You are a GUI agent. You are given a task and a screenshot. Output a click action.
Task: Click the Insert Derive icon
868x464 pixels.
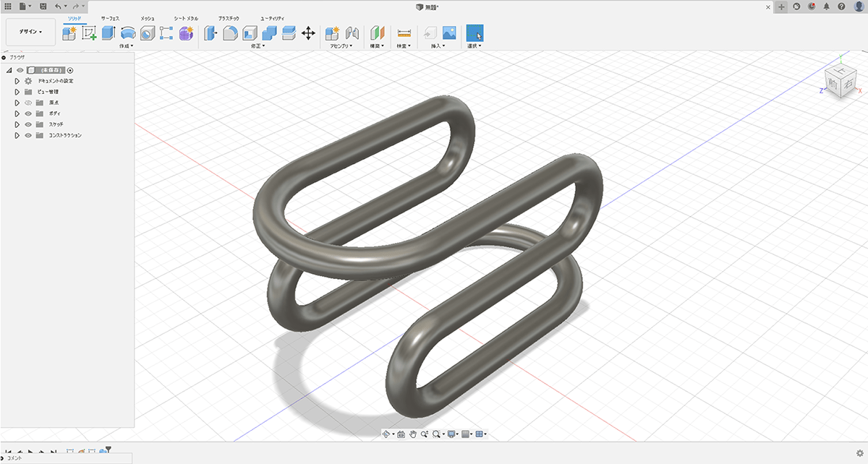[x=430, y=33]
